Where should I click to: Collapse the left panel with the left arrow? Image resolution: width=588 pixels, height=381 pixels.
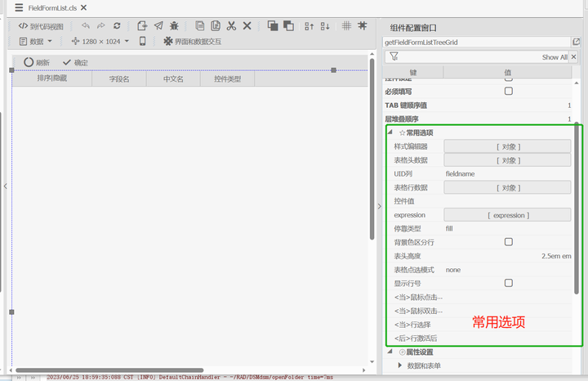pos(5,186)
